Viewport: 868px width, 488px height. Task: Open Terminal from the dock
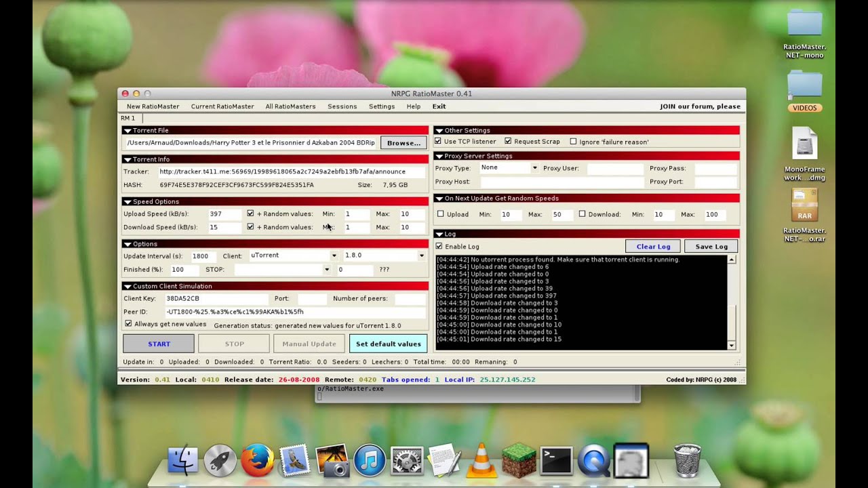(x=556, y=461)
